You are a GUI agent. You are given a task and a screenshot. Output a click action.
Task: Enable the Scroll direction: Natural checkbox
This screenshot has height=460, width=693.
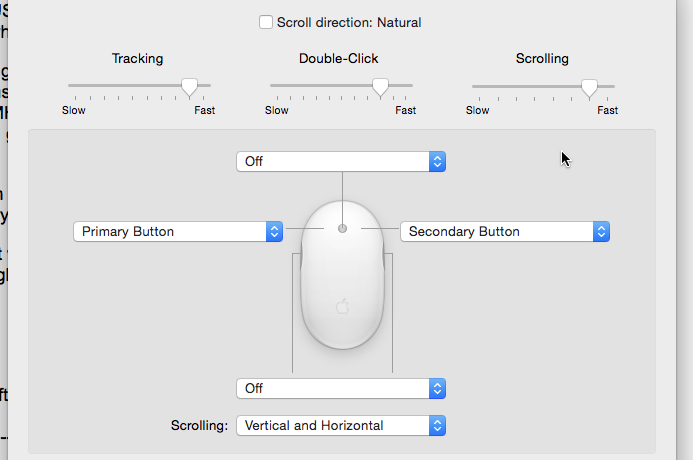click(266, 22)
